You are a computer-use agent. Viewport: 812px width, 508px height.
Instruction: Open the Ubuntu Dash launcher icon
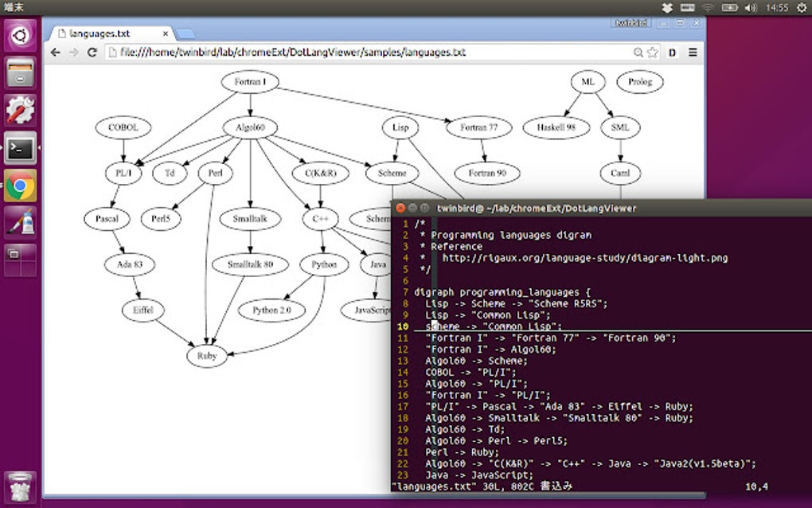[20, 35]
